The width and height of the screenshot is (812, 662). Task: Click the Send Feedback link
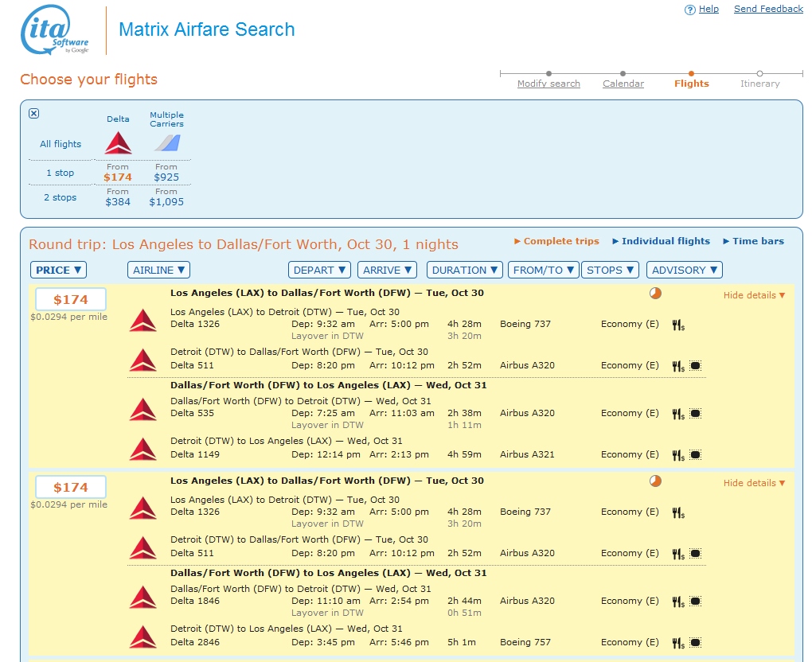pyautogui.click(x=767, y=10)
